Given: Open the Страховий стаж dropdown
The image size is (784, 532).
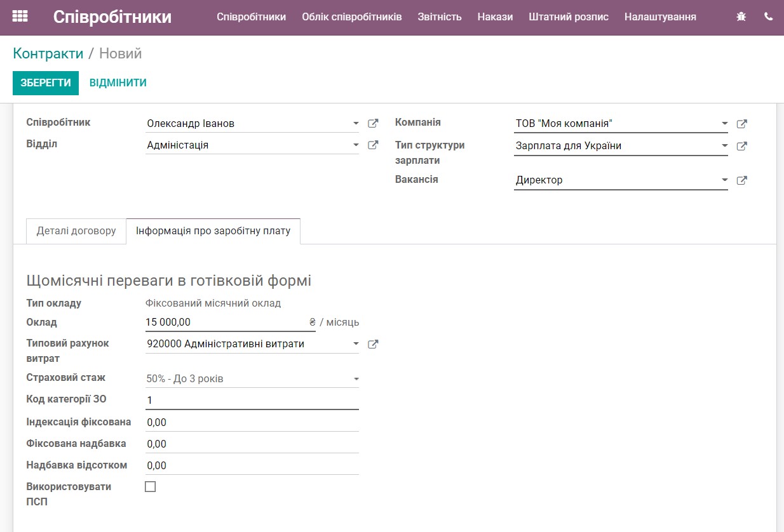Looking at the screenshot, I should pyautogui.click(x=356, y=378).
